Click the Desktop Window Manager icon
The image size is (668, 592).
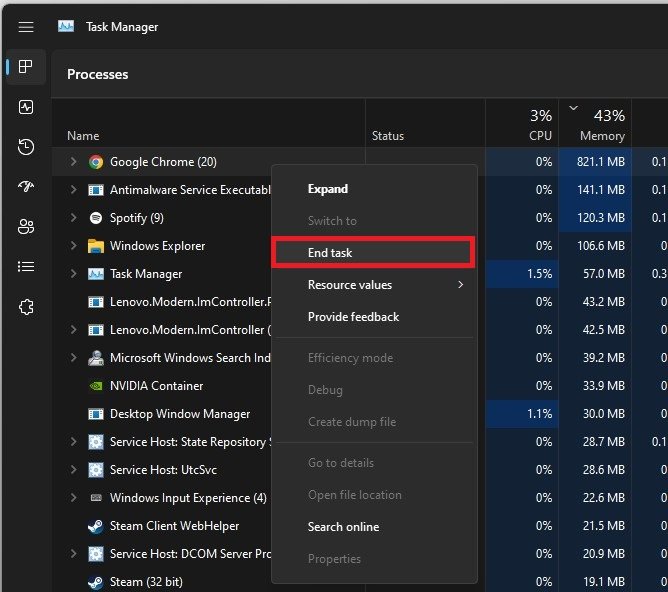96,414
